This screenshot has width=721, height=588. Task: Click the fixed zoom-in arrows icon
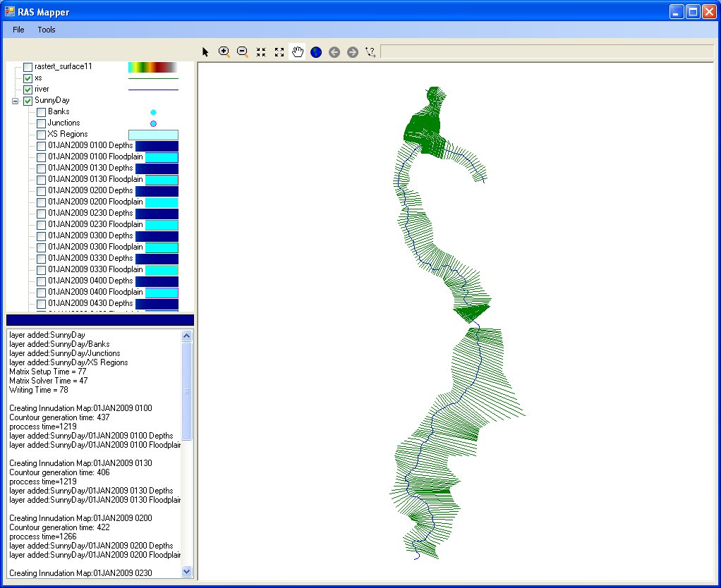tap(261, 52)
